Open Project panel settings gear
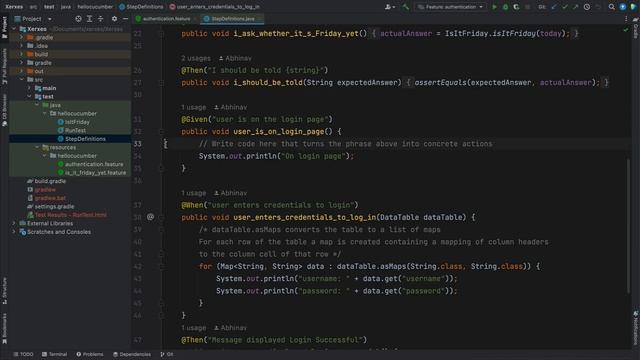640x360 pixels. tap(114, 19)
